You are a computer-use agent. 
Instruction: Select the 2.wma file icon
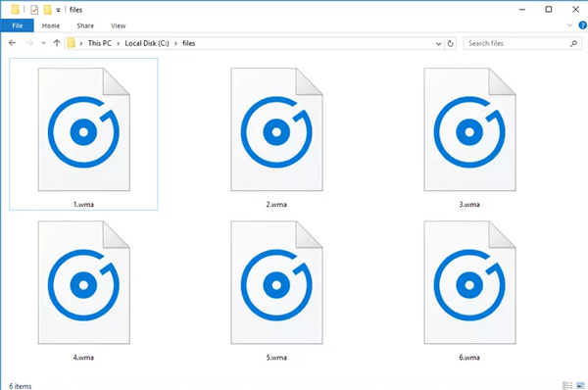pos(276,129)
